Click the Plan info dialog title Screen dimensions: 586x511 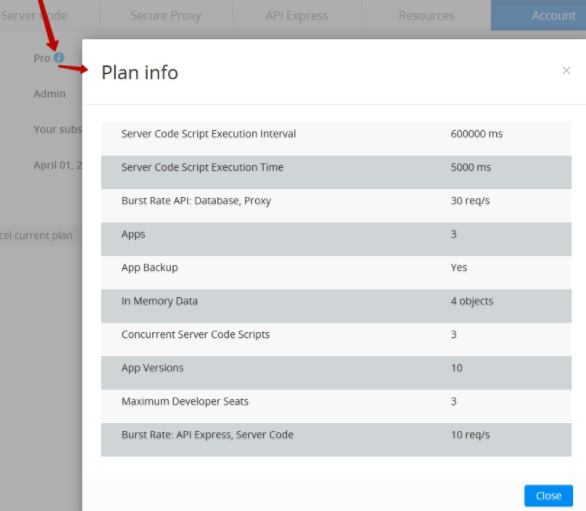click(x=140, y=72)
